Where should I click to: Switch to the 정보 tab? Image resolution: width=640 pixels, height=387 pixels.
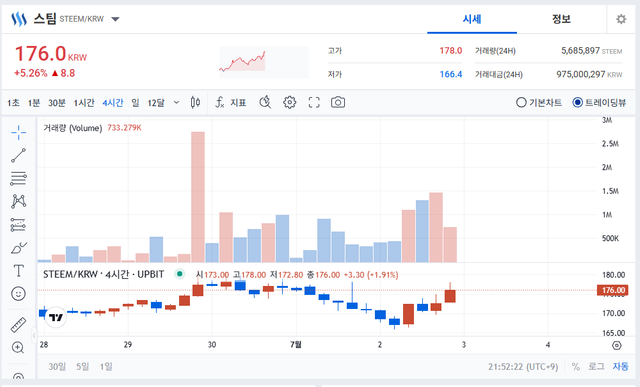[561, 19]
